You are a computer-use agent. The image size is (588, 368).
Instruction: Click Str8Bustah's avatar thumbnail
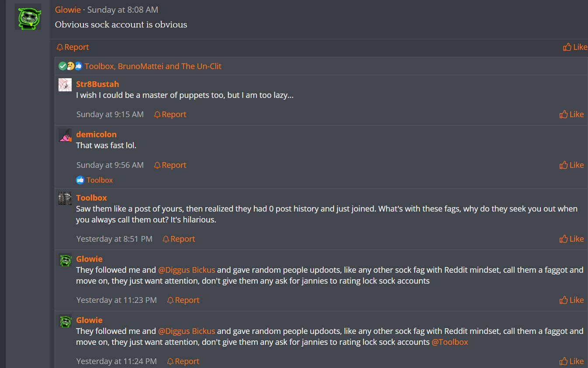(65, 85)
